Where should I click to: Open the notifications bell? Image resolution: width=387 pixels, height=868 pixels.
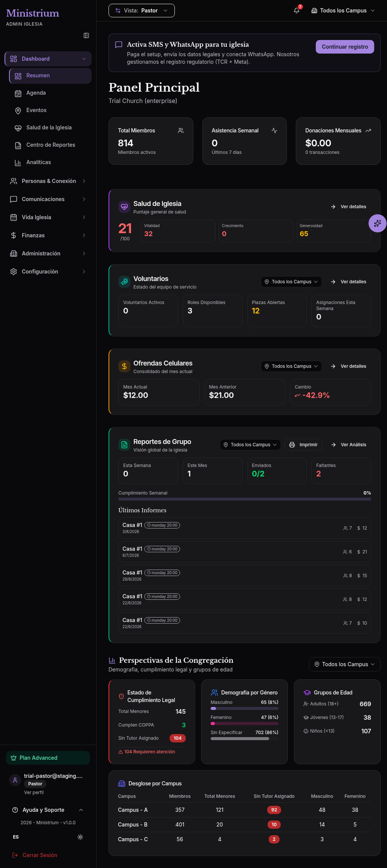297,11
